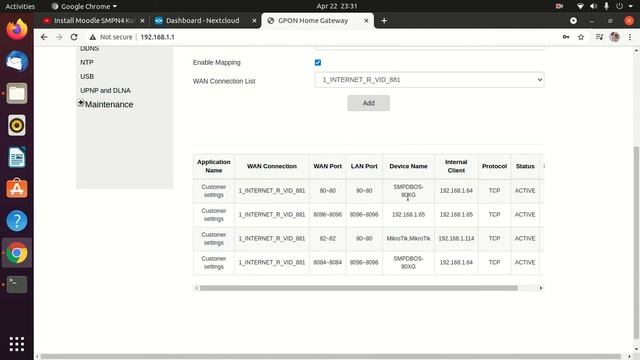
Task: Open UPNP and DLNA sidebar item
Action: (105, 90)
